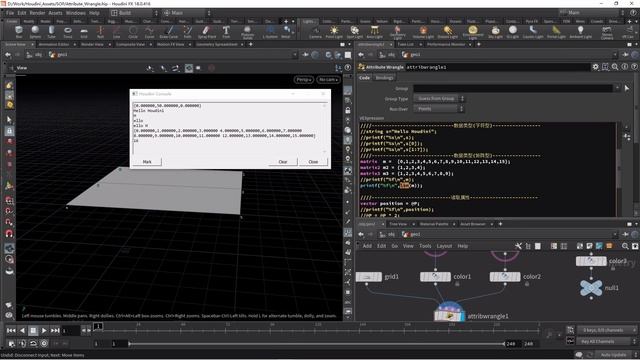Viewport: 640px width, 360px height.
Task: Open the network editor find node icon
Action: pos(625,246)
